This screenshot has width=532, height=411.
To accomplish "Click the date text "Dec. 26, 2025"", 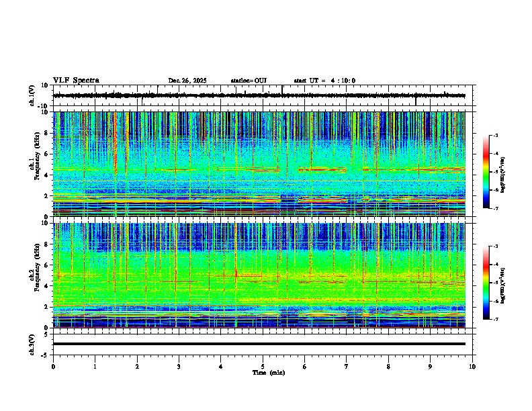I will (187, 81).
